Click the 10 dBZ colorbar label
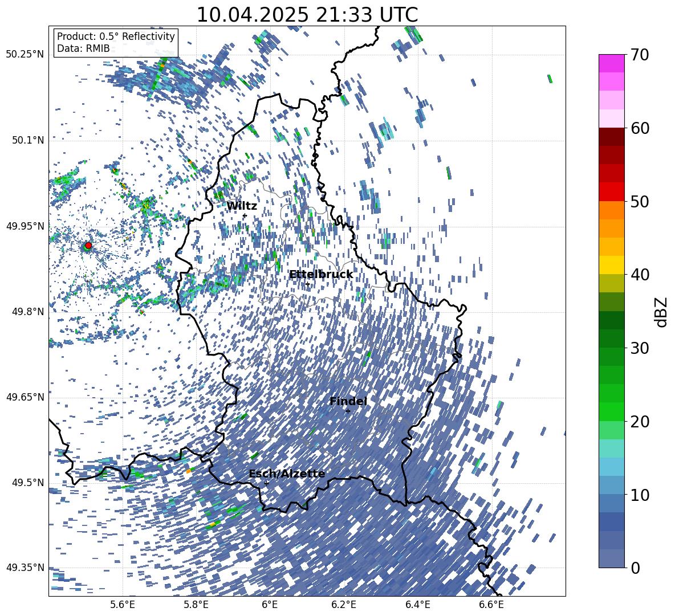 point(639,495)
